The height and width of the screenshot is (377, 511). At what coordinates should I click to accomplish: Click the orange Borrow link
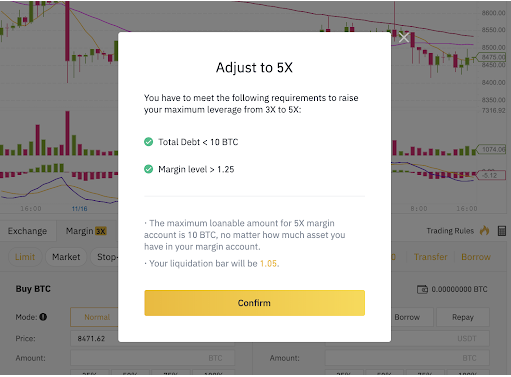coord(476,257)
